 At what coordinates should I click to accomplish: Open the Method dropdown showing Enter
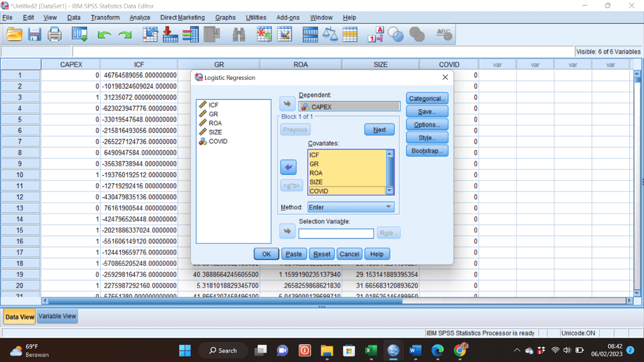(x=351, y=207)
